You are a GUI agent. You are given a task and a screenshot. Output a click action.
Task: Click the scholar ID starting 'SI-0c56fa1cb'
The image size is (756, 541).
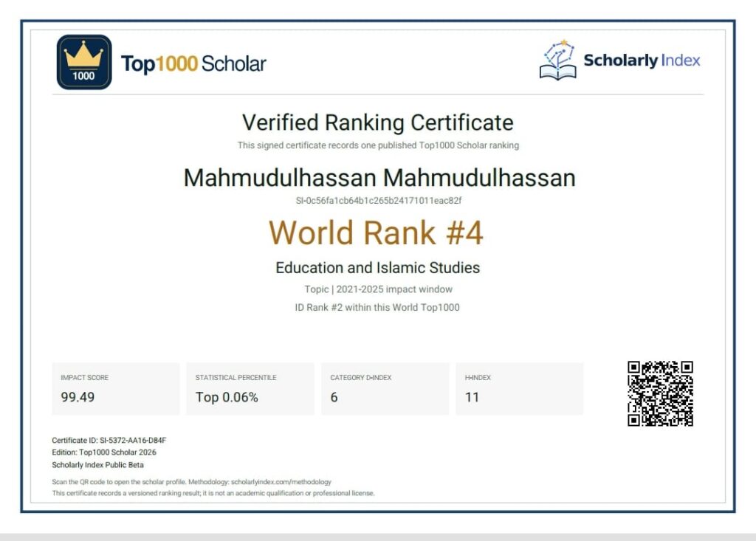click(x=379, y=201)
